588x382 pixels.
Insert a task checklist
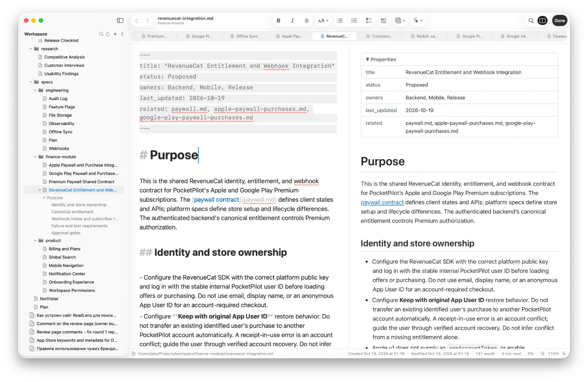pos(369,21)
